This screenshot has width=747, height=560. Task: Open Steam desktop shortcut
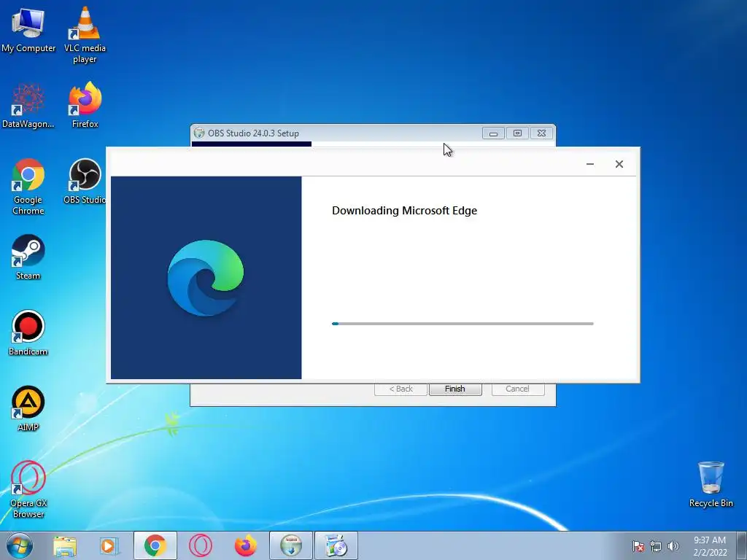click(x=28, y=257)
